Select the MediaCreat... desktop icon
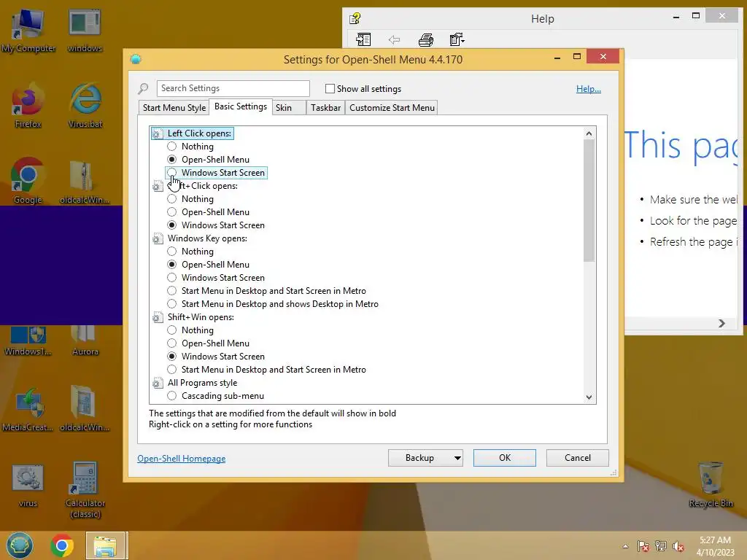Image resolution: width=747 pixels, height=560 pixels. point(28,408)
